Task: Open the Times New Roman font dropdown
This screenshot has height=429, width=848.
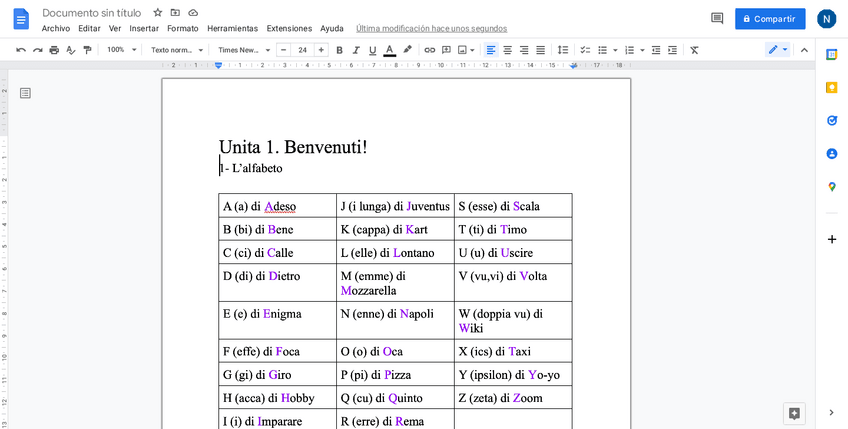Action: [x=241, y=50]
